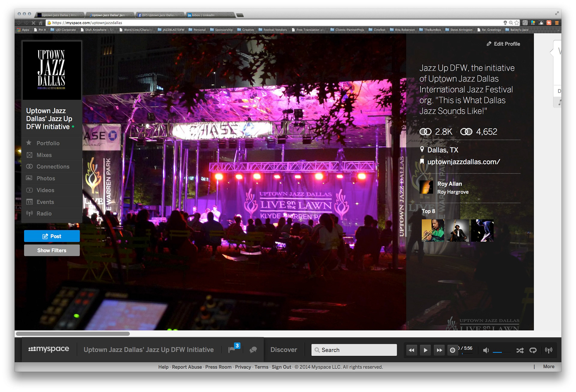The width and height of the screenshot is (576, 392).
Task: Skip to the previous track
Action: (x=412, y=350)
